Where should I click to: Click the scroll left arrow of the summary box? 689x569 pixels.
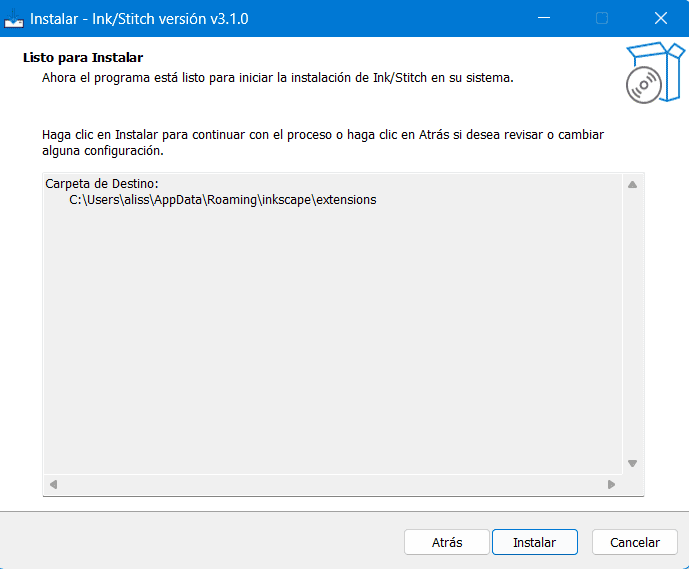[54, 484]
